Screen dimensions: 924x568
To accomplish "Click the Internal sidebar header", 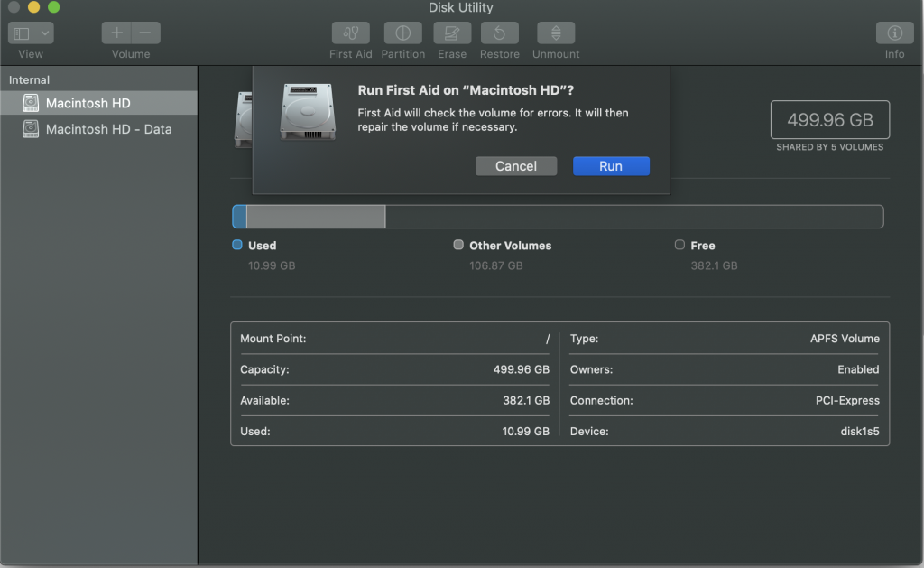I will (29, 79).
